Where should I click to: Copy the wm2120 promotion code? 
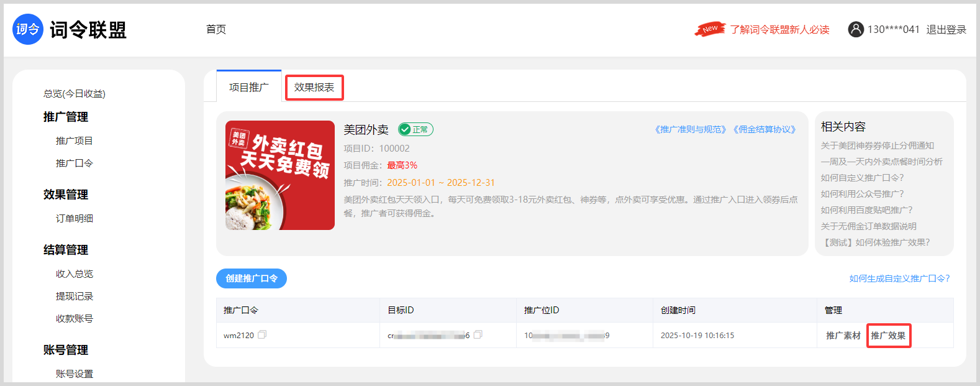[x=262, y=335]
